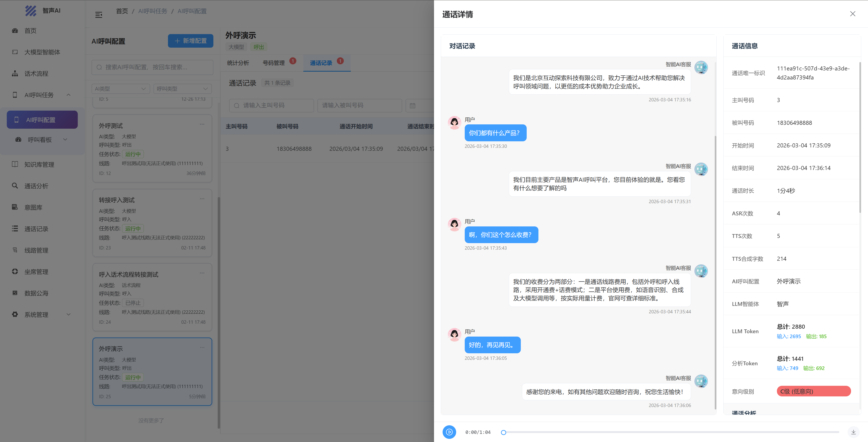Switch to the 统计分析 tab
This screenshot has height=442, width=868.
[x=238, y=63]
